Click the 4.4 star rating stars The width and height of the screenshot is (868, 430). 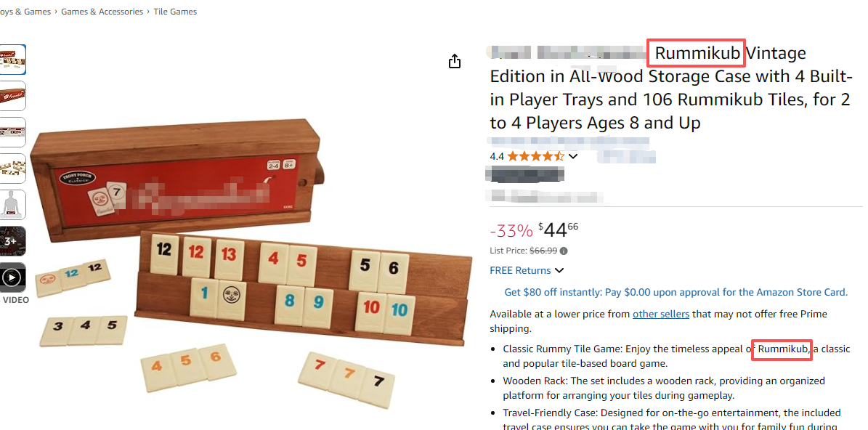[x=535, y=156]
